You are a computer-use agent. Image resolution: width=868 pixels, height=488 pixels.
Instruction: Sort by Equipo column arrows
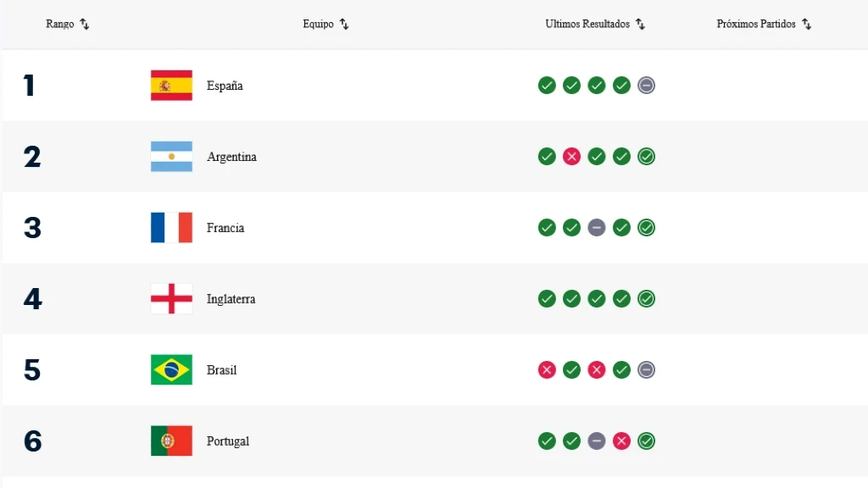click(344, 25)
